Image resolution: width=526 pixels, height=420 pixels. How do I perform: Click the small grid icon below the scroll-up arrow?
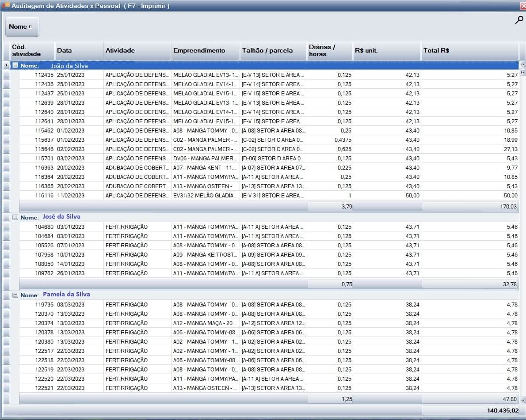click(522, 72)
